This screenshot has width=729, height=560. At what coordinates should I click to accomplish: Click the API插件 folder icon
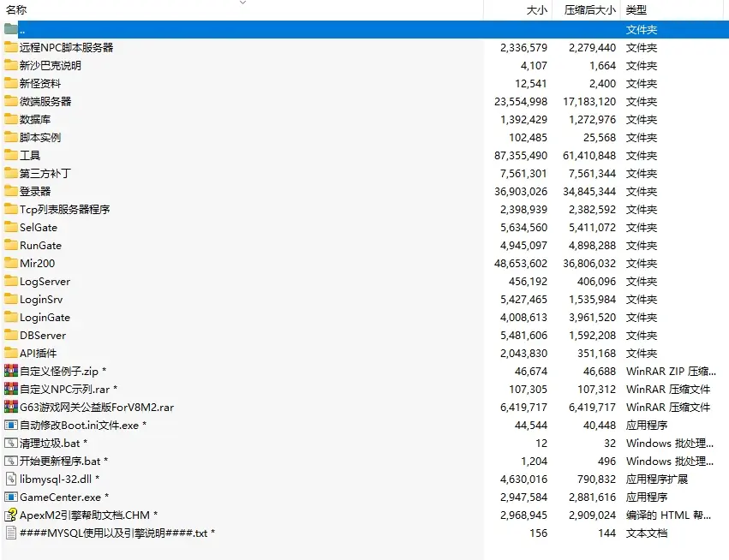10,353
